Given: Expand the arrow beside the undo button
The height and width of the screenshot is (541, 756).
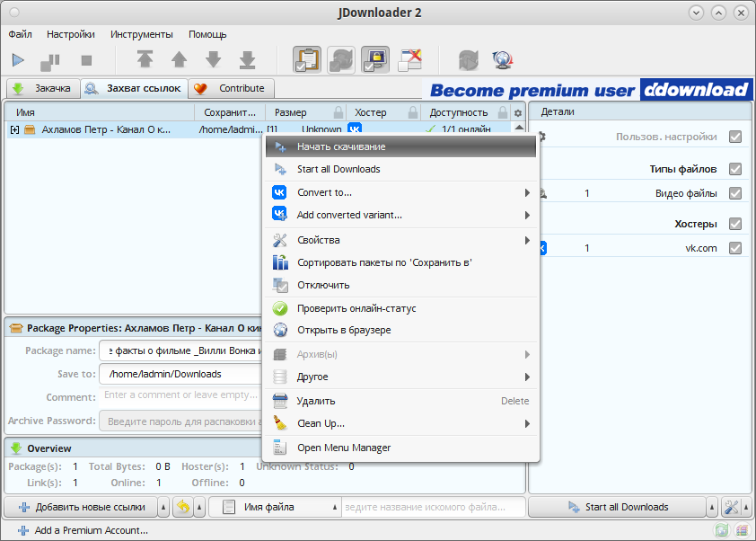Looking at the screenshot, I should pos(199,507).
